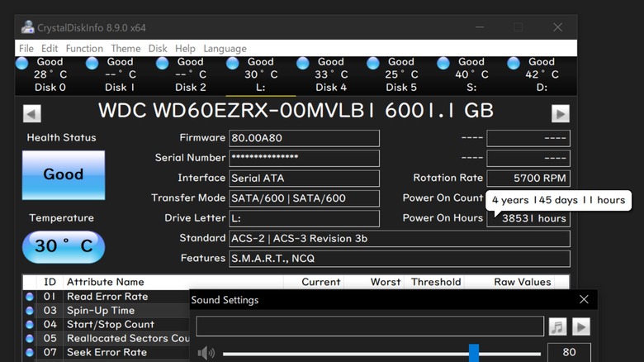The width and height of the screenshot is (644, 362).
Task: Open the Language menu
Action: (x=225, y=49)
